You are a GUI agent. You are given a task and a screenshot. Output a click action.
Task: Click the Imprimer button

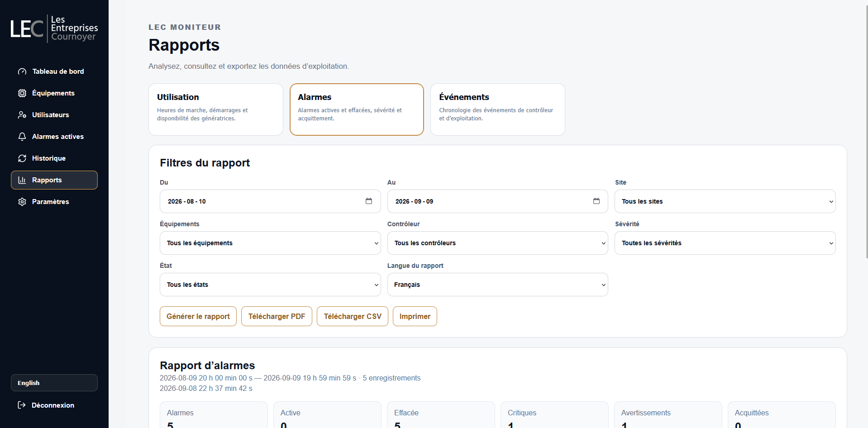tap(415, 316)
